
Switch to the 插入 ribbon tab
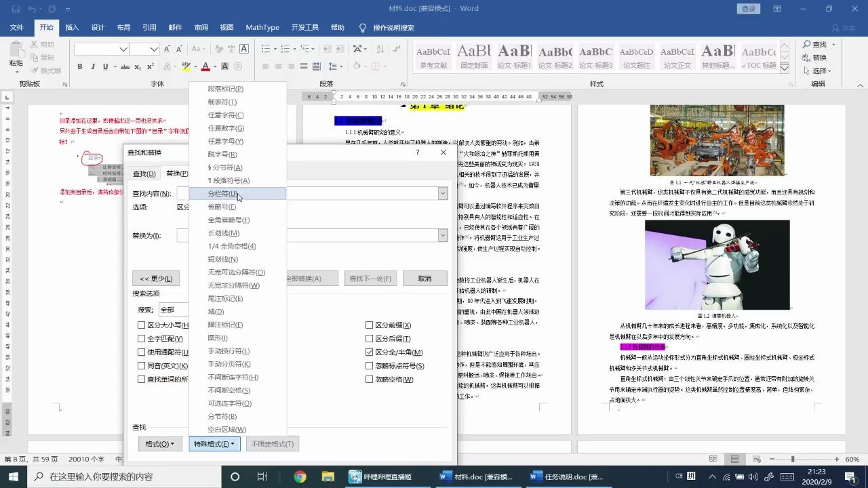pyautogui.click(x=72, y=27)
